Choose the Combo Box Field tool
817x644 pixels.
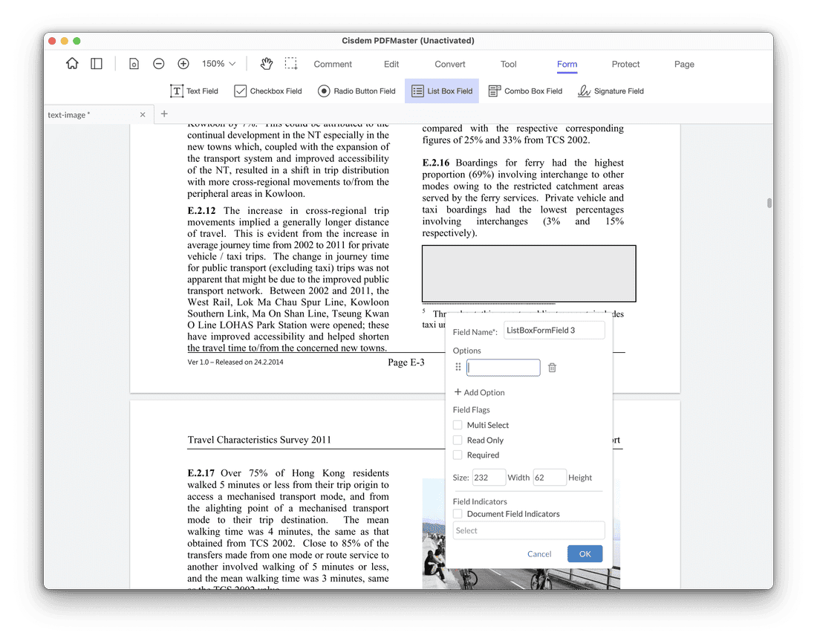pos(525,91)
